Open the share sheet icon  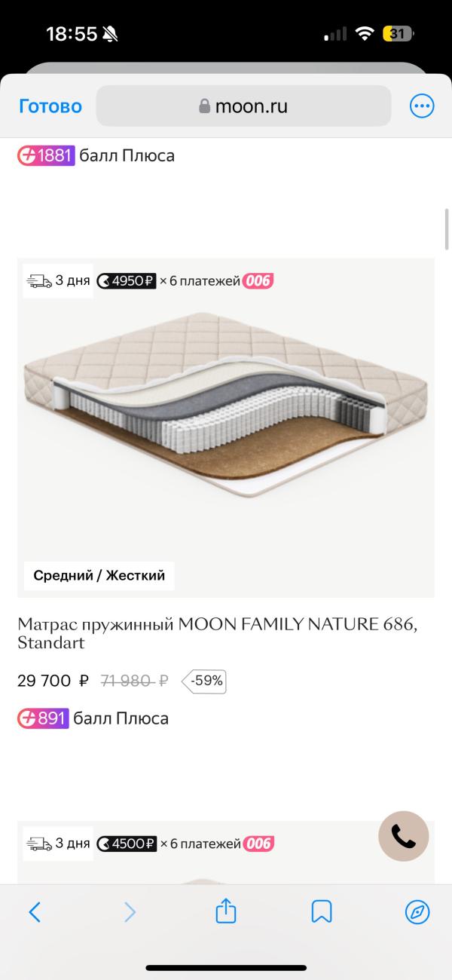(226, 911)
